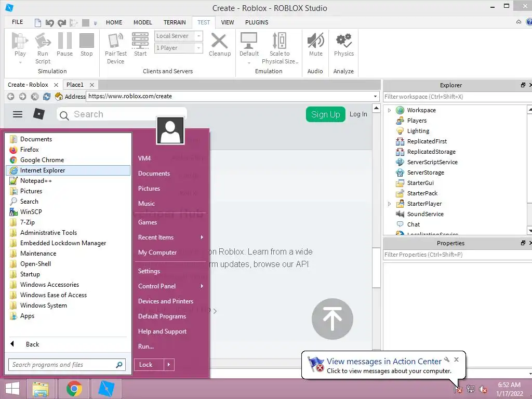Mute audio in the Test ribbon
Viewport: 532px width, 399px height.
pos(315,41)
